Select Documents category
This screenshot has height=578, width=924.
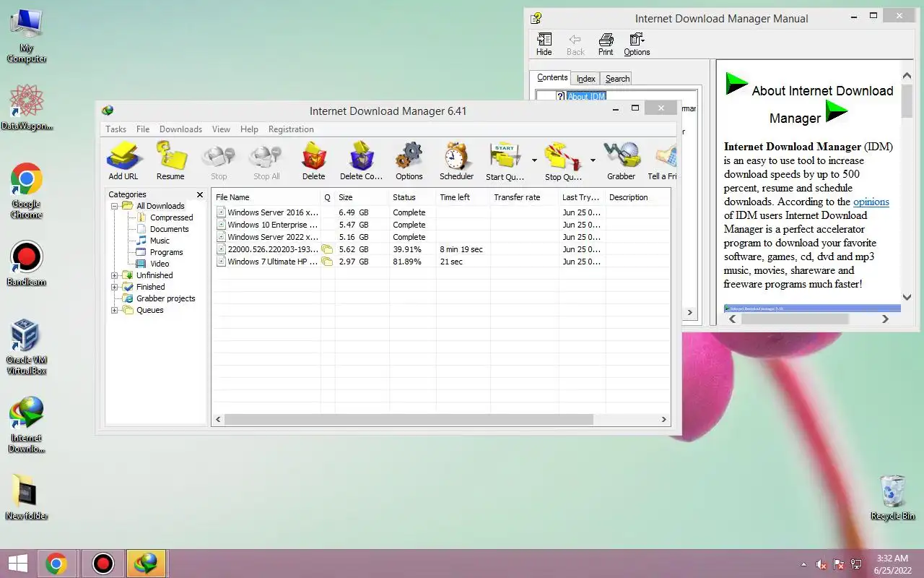tap(169, 229)
